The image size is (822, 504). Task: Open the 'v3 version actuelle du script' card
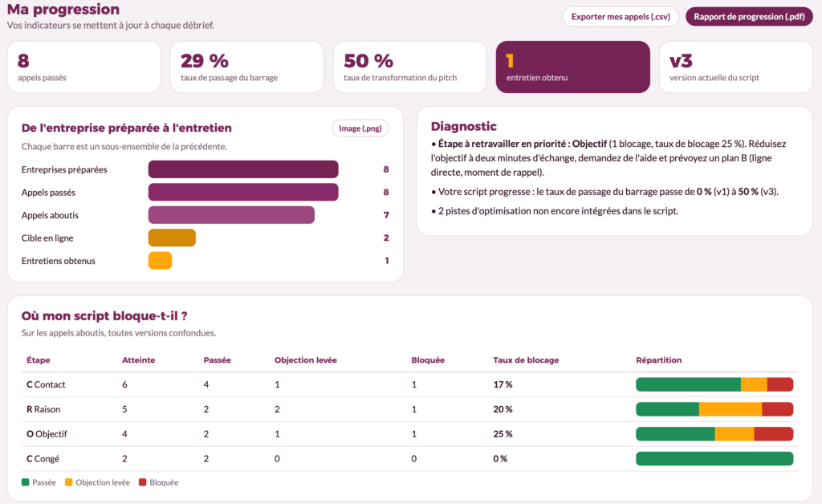pyautogui.click(x=736, y=67)
